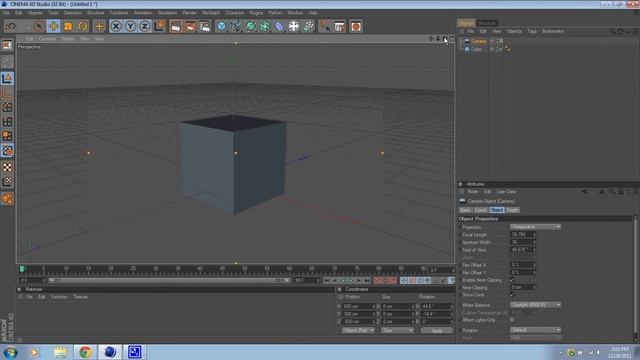Select the Camera object in Object Manager

[478, 41]
